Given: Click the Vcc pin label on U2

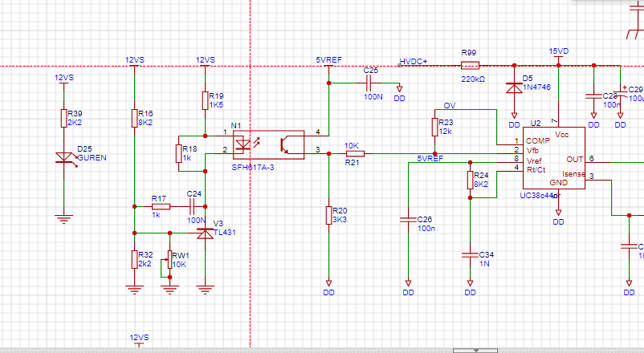Looking at the screenshot, I should tap(561, 135).
